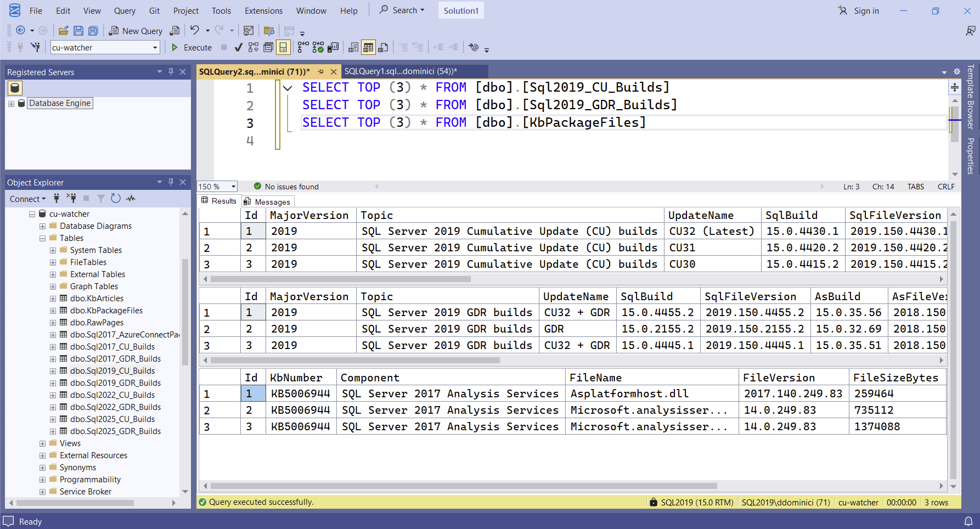Image resolution: width=980 pixels, height=529 pixels.
Task: Toggle IntelliSense enabled button in toolbar
Action: (283, 48)
